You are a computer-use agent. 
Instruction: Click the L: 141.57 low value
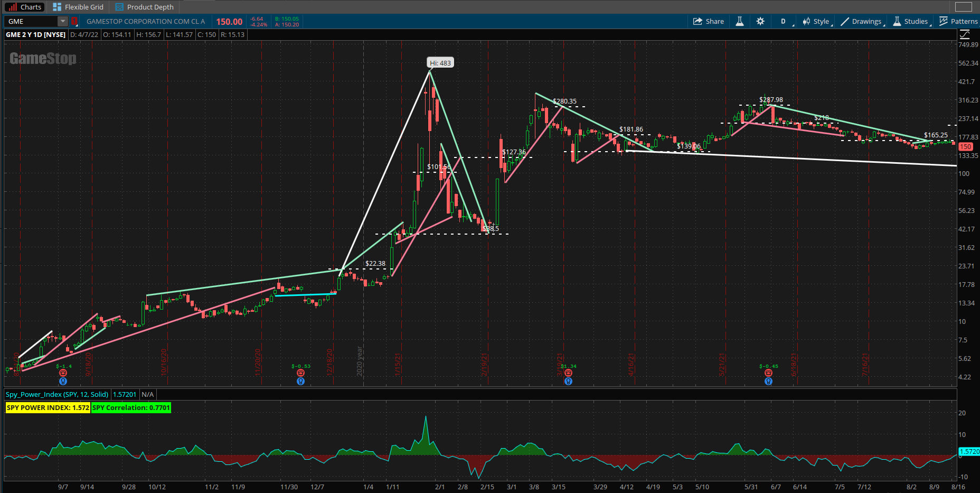180,34
